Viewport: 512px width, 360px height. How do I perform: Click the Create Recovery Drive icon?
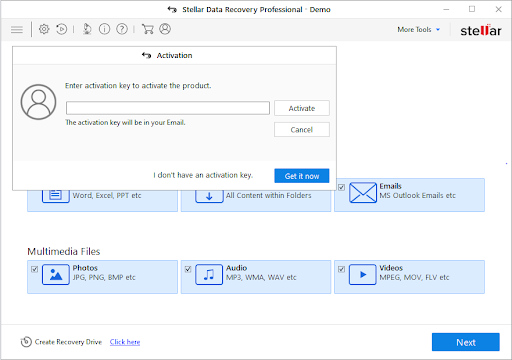26,342
